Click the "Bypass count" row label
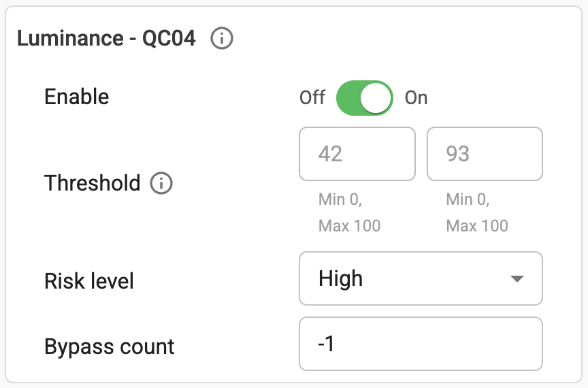Screen dimensions: 588x388 110,346
